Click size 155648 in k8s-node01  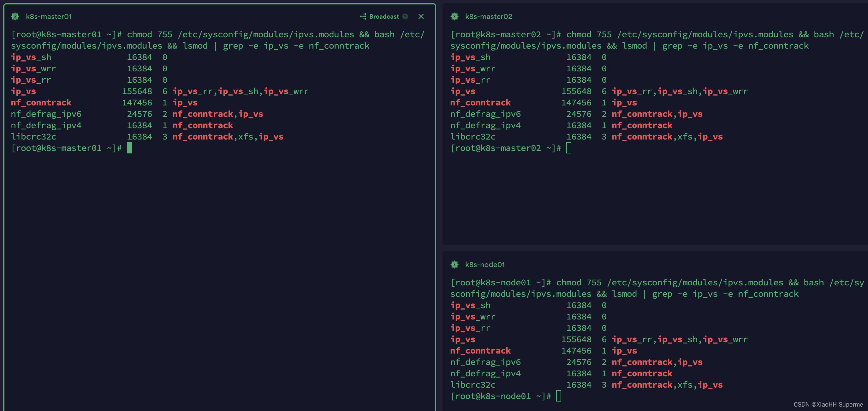click(x=577, y=339)
